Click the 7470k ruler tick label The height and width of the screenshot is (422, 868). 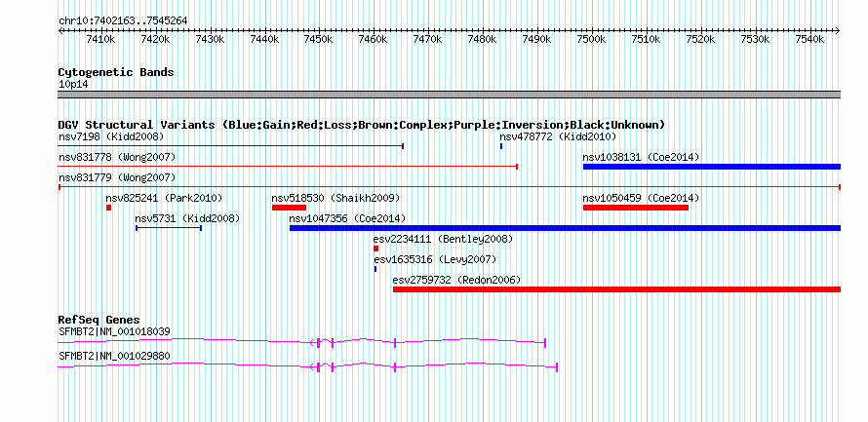tap(427, 39)
